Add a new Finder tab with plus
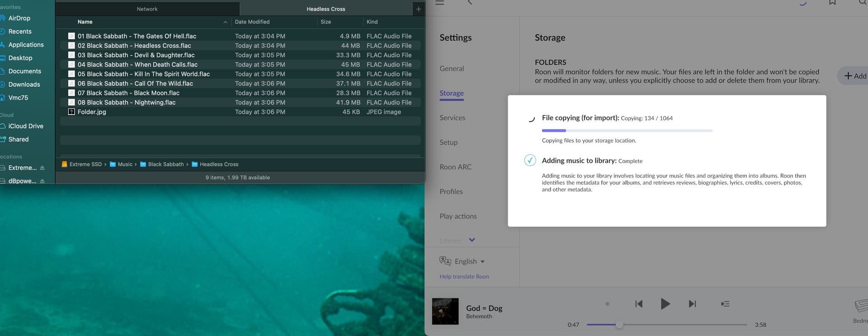Screen dimensions: 868x336 pos(419,9)
